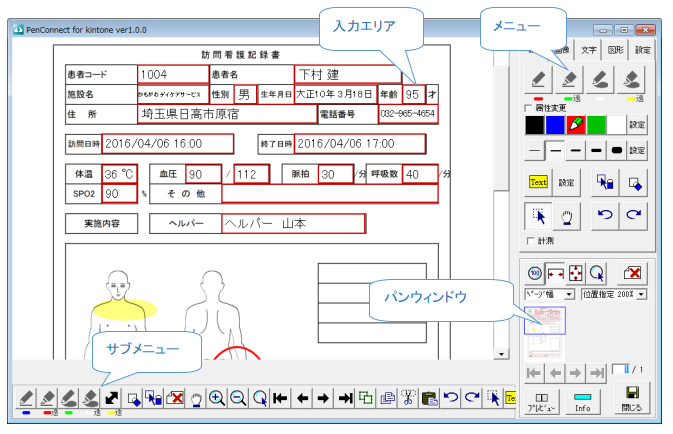Click zoom out magnifier in bottom toolbar
673x434 pixels.
pos(238,397)
